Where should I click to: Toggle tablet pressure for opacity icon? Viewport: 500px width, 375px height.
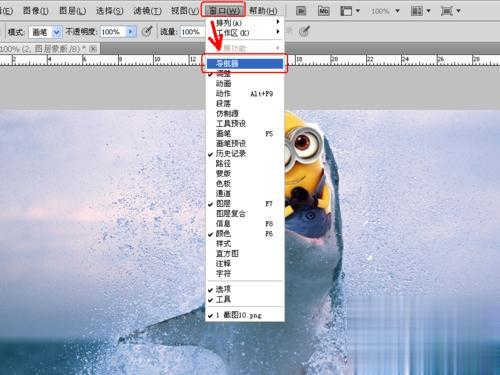coord(147,32)
